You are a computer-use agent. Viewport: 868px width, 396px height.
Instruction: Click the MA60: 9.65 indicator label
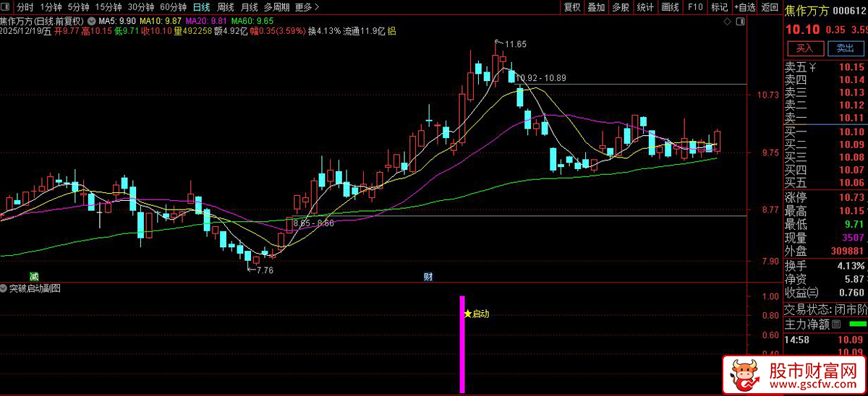pos(253,22)
